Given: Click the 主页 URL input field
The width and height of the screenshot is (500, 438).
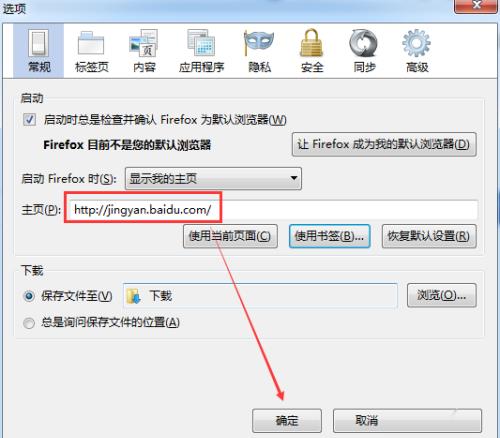Looking at the screenshot, I should click(271, 210).
